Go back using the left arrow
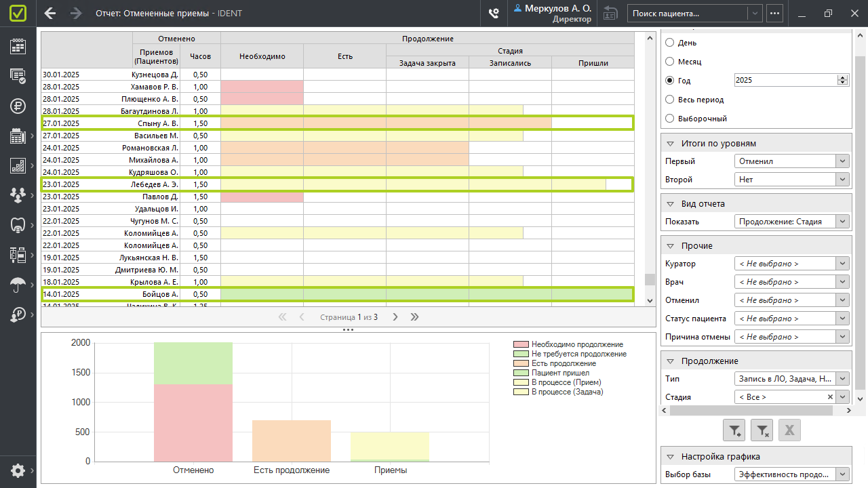Screen dimensions: 868x488 (x=50, y=13)
